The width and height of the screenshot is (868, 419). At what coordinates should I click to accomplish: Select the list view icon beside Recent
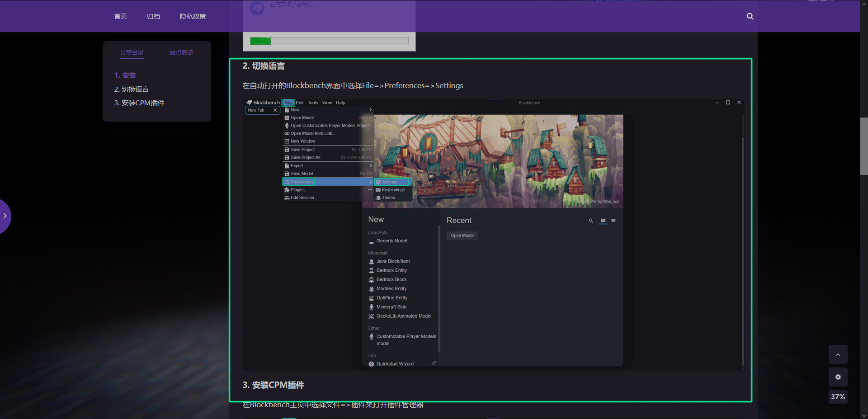coord(613,221)
